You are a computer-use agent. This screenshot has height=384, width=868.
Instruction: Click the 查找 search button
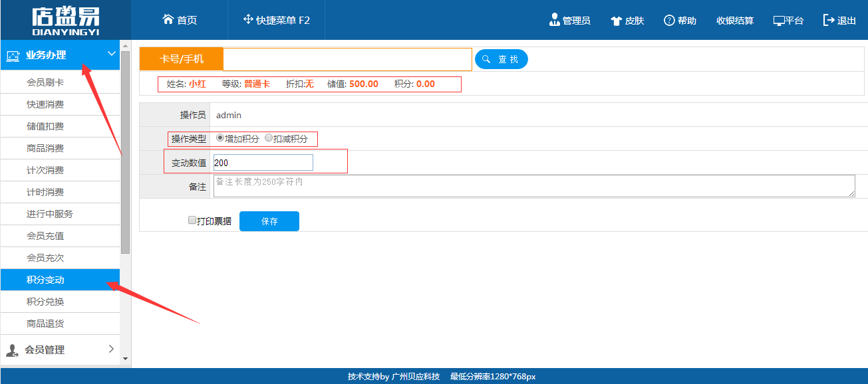click(x=502, y=59)
